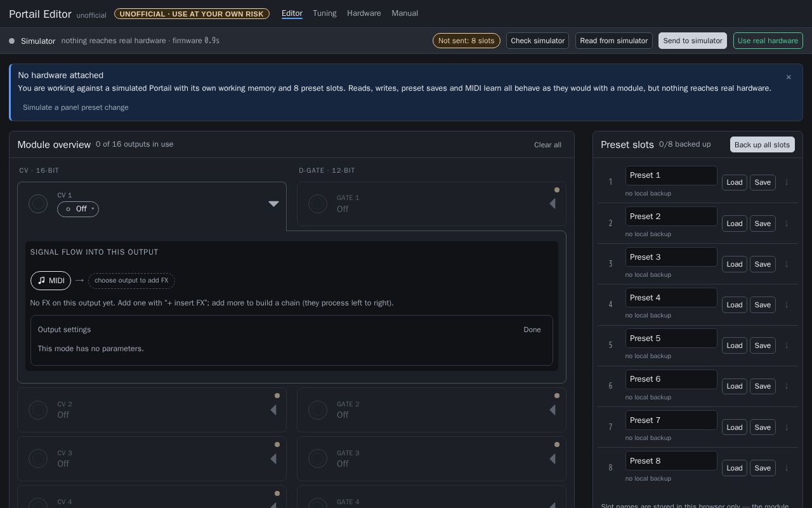Screen dimensions: 812x508
Task: Click the Preset 2 name field
Action: tap(671, 217)
